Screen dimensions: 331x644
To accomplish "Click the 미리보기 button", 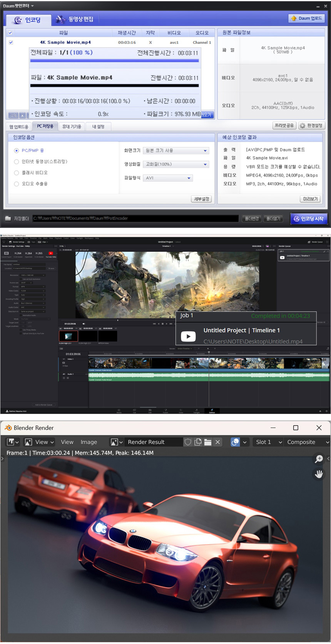I will click(x=310, y=199).
